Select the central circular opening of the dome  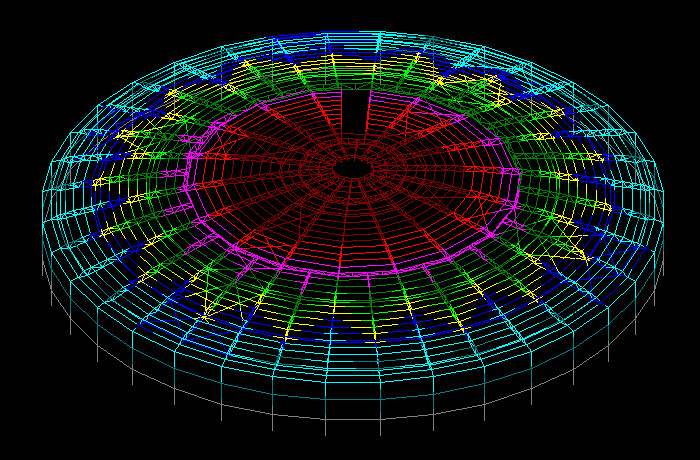tap(352, 169)
